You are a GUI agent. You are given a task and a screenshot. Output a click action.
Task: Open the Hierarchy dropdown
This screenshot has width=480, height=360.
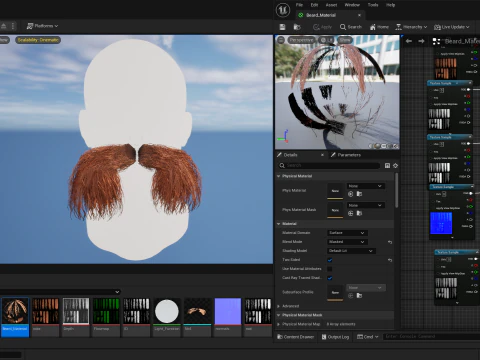tap(411, 27)
